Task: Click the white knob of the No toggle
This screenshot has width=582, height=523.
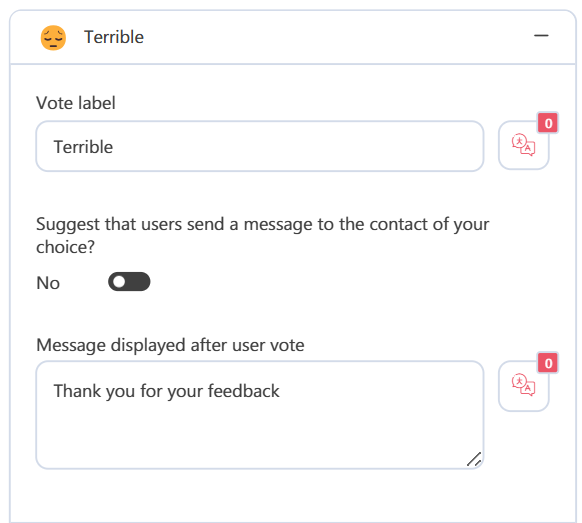Action: point(119,282)
